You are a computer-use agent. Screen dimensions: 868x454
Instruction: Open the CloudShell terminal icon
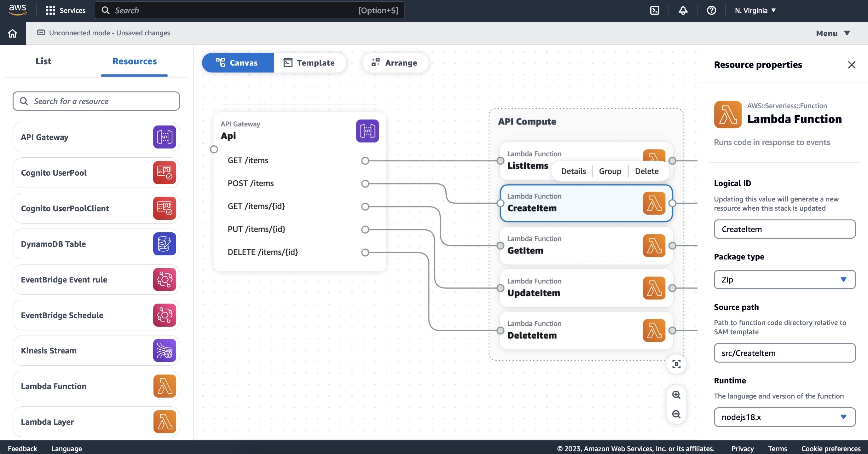654,10
